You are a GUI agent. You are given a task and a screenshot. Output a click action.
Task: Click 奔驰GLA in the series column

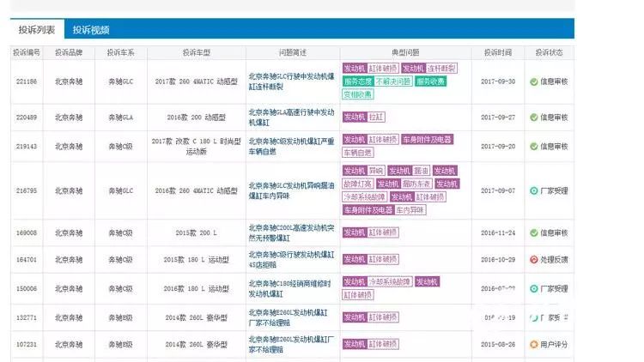(x=121, y=118)
